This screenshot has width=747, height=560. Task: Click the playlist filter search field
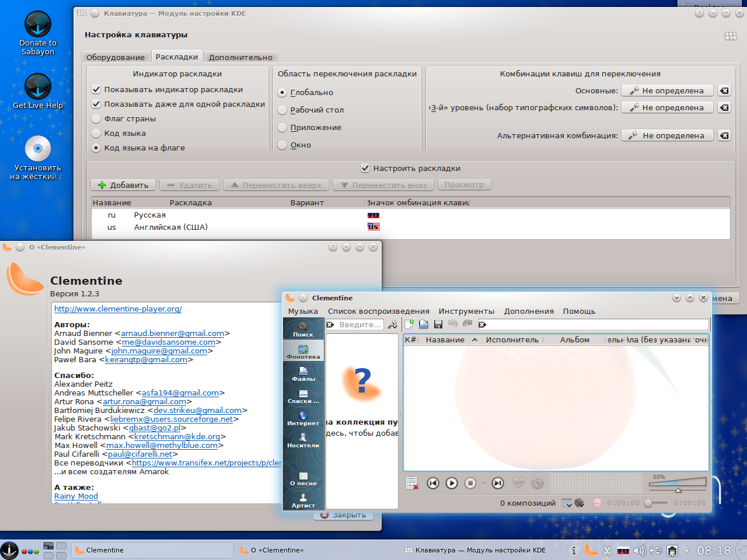593,324
